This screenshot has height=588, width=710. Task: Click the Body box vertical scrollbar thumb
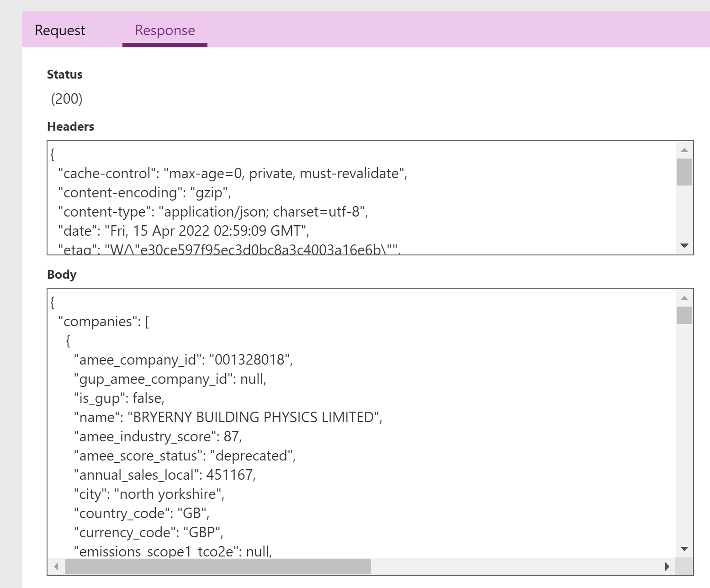coord(684,315)
